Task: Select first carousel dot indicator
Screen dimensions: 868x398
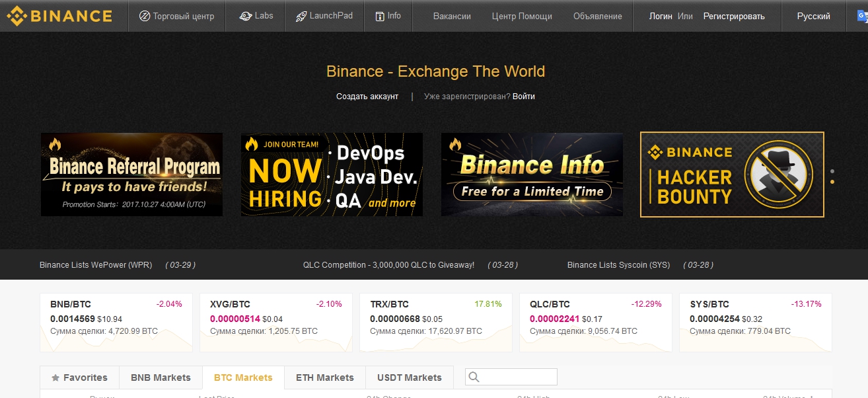Action: (x=832, y=171)
